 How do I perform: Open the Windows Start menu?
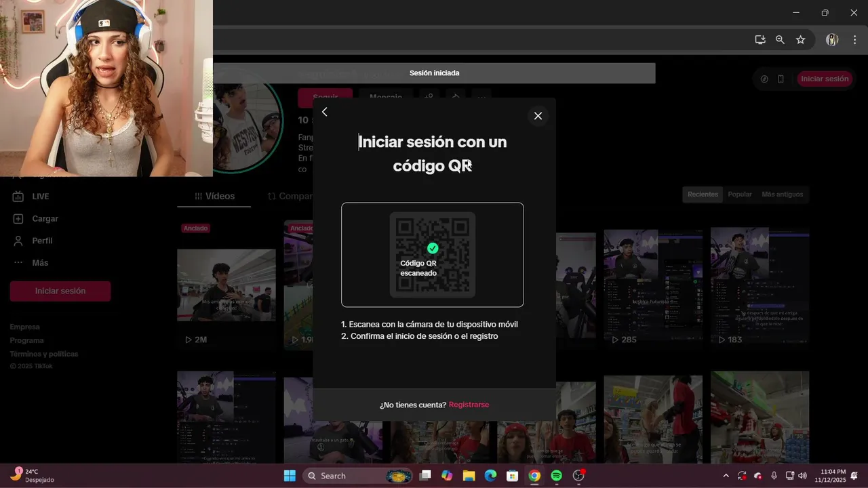tap(290, 476)
